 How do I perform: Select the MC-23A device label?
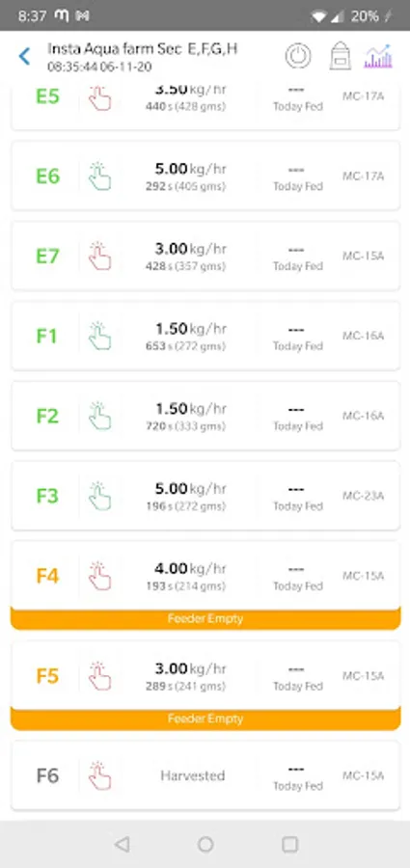[363, 496]
